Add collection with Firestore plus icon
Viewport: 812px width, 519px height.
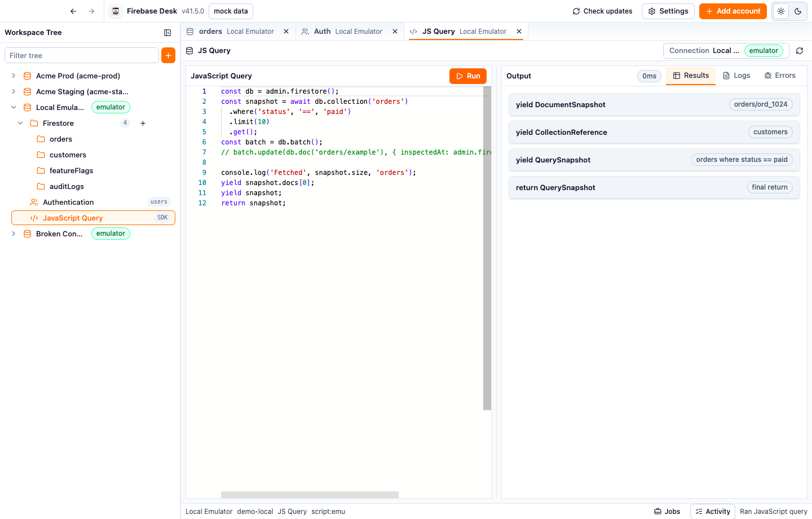pyautogui.click(x=143, y=123)
